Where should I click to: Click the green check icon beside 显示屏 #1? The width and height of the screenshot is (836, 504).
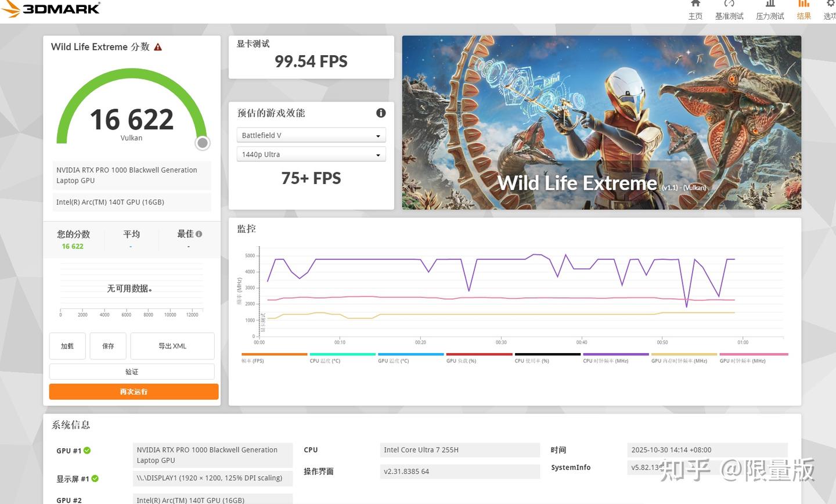95,478
